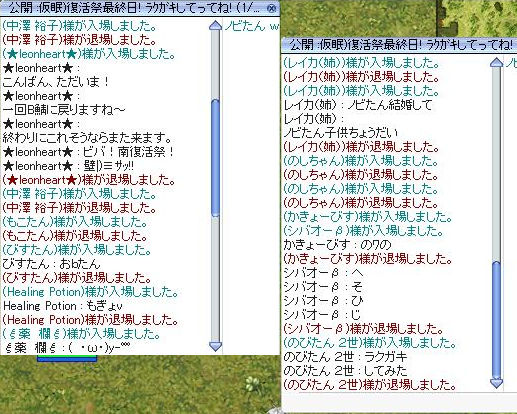Click the (シバオーβ)様が入場しました line

tap(363, 231)
